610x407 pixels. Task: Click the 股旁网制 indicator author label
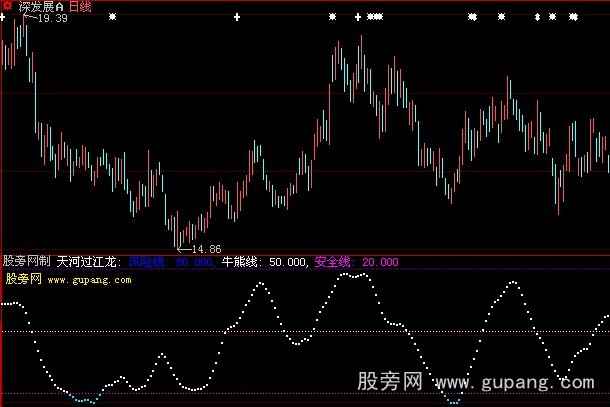coord(26,262)
